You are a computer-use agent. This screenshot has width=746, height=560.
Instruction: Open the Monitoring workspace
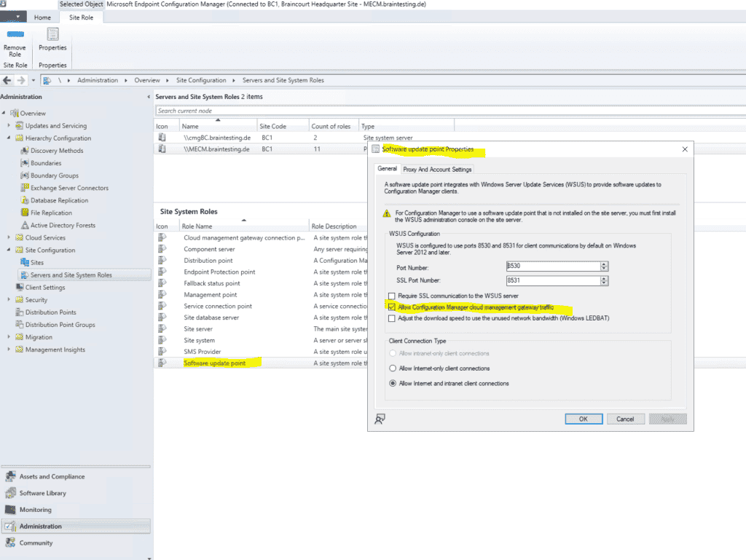[x=38, y=510]
